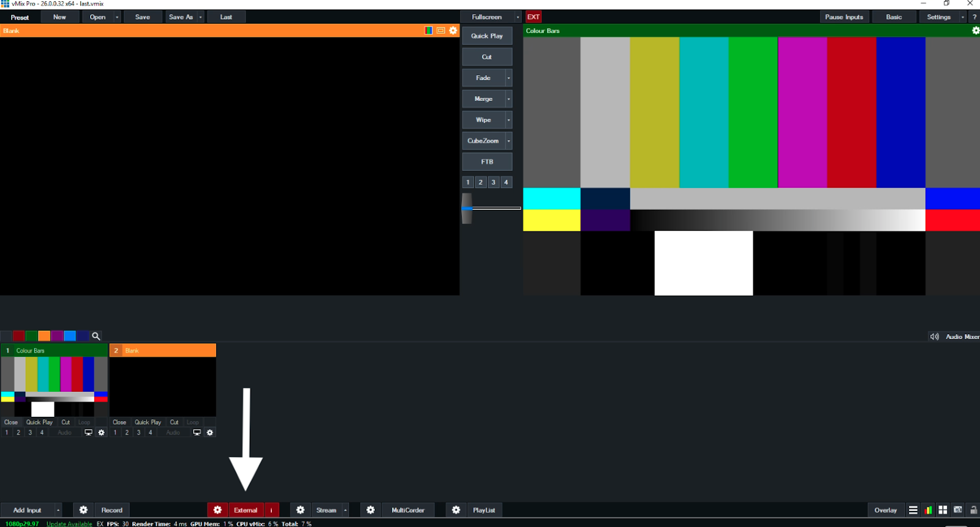Select the light blue category colour swatch
Screen dimensions: 980x527
[70, 336]
